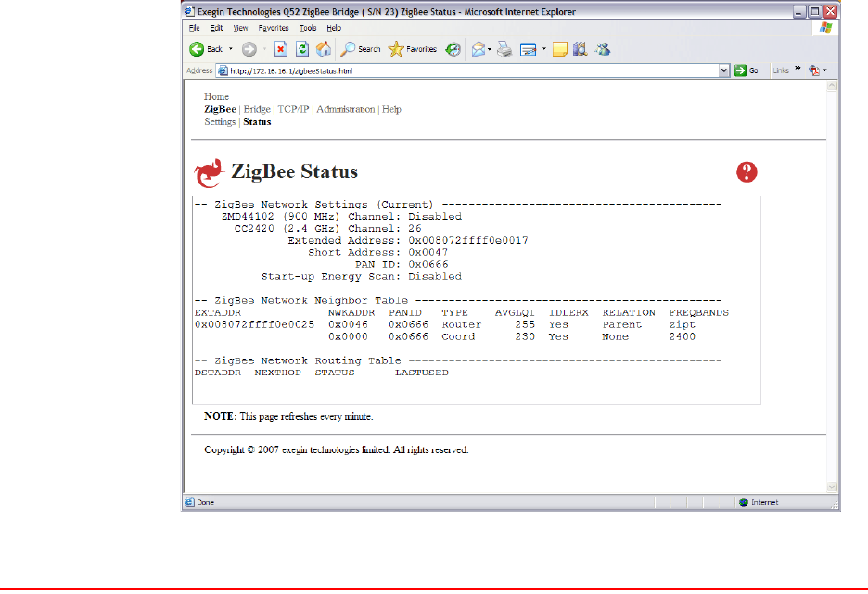Open the Favorites menu
The width and height of the screenshot is (868, 594).
(x=274, y=28)
